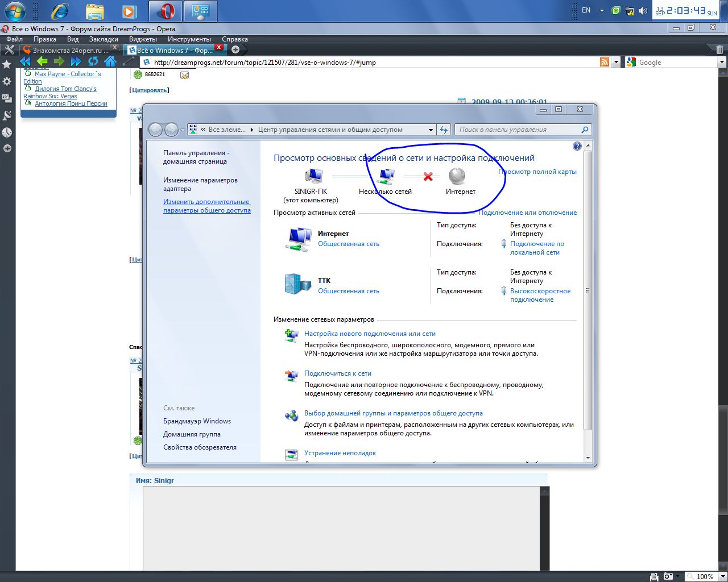Screen dimensions: 728x582
Task: Reload the page in Opera
Action: coord(93,61)
